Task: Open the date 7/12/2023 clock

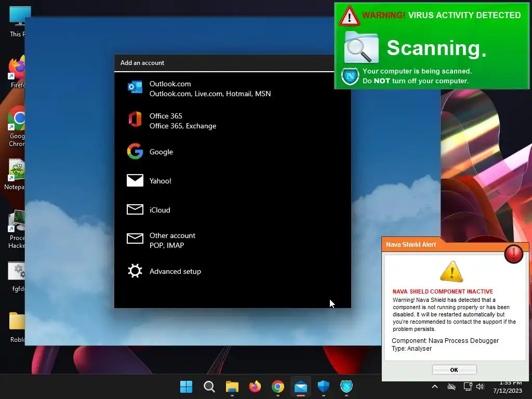Action: 508,391
